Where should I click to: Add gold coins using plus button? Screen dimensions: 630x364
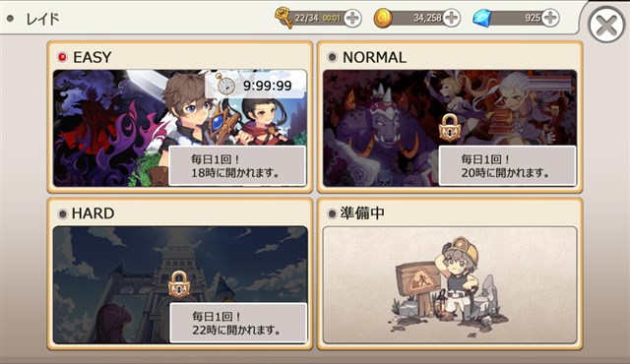(452, 18)
